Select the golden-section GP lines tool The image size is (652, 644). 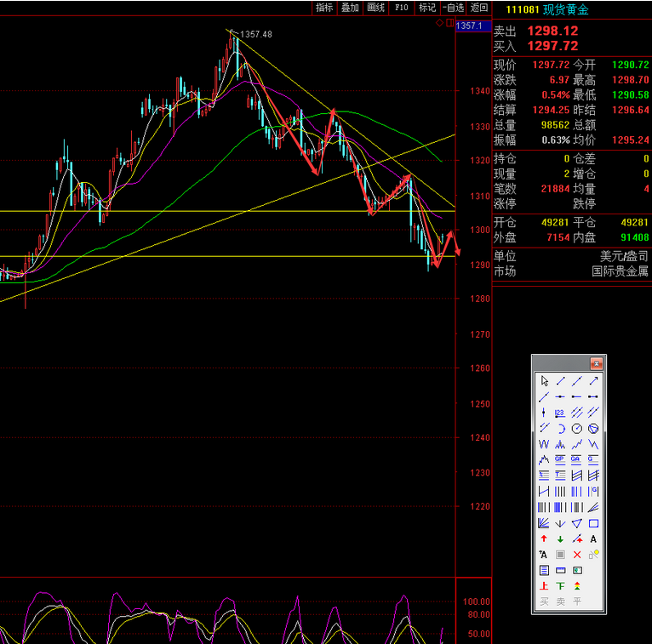point(560,459)
